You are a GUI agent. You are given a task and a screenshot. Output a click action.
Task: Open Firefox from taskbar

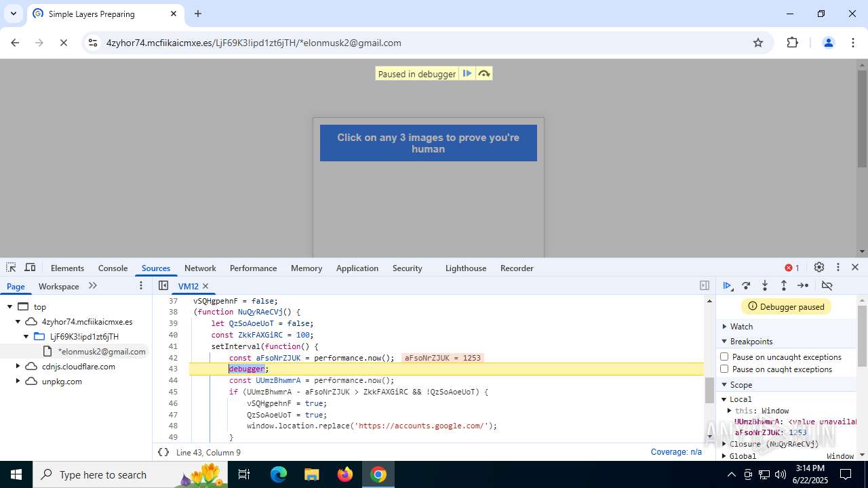(345, 474)
